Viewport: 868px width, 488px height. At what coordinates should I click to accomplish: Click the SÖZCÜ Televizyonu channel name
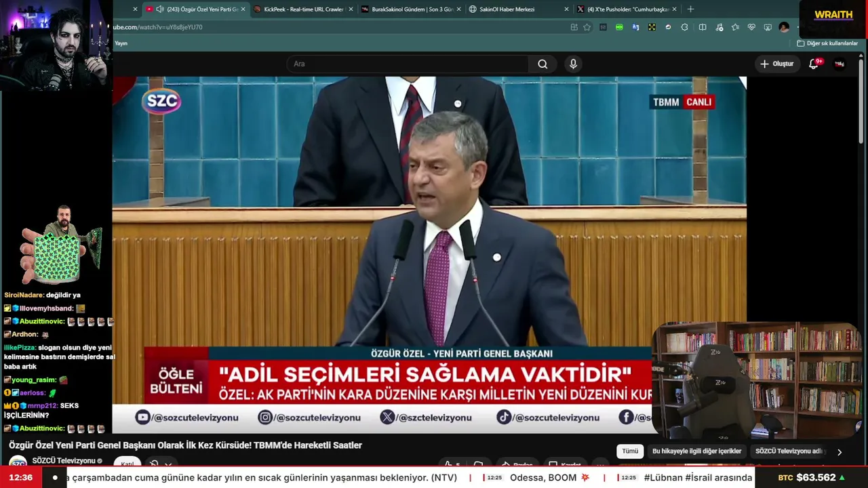pyautogui.click(x=64, y=461)
